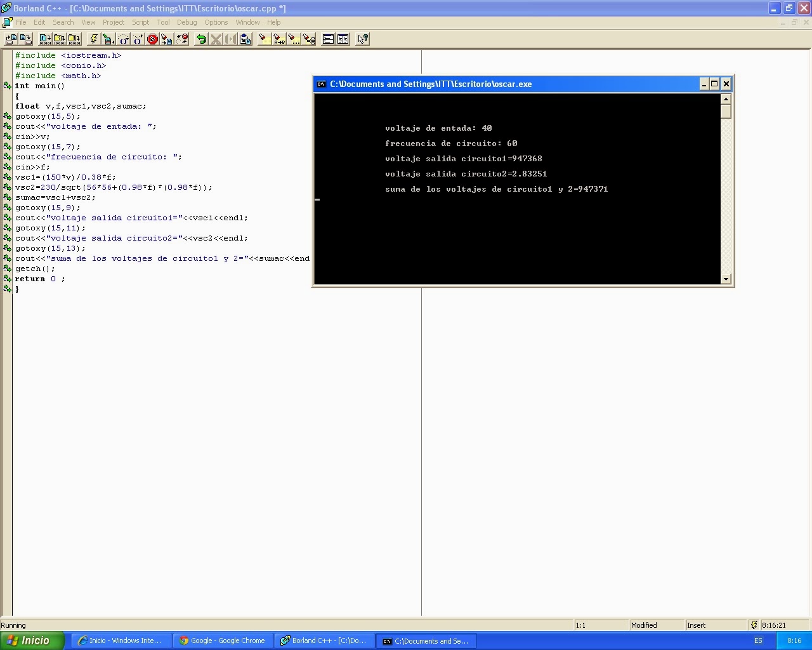Expand the Project menu

[x=114, y=22]
